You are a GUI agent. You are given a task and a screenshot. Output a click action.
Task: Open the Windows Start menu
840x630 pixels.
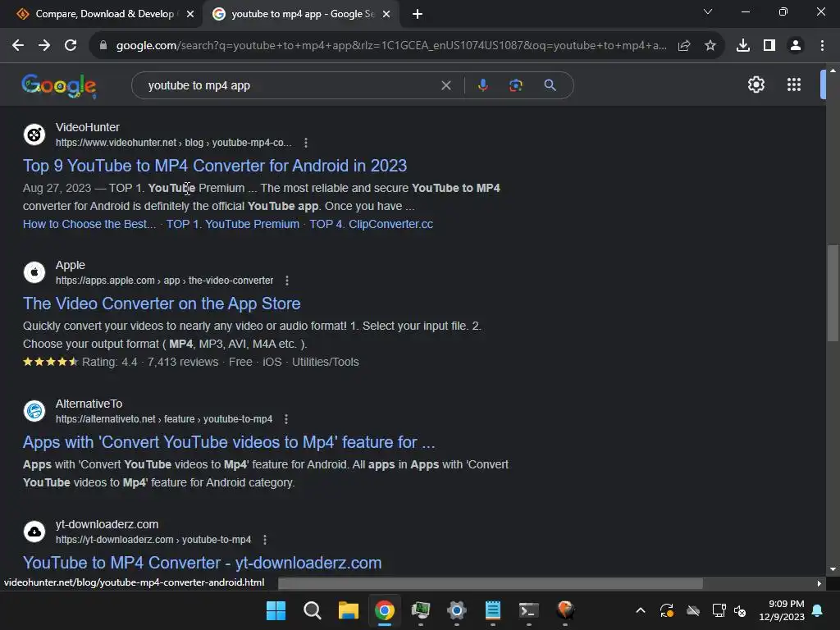tap(276, 610)
